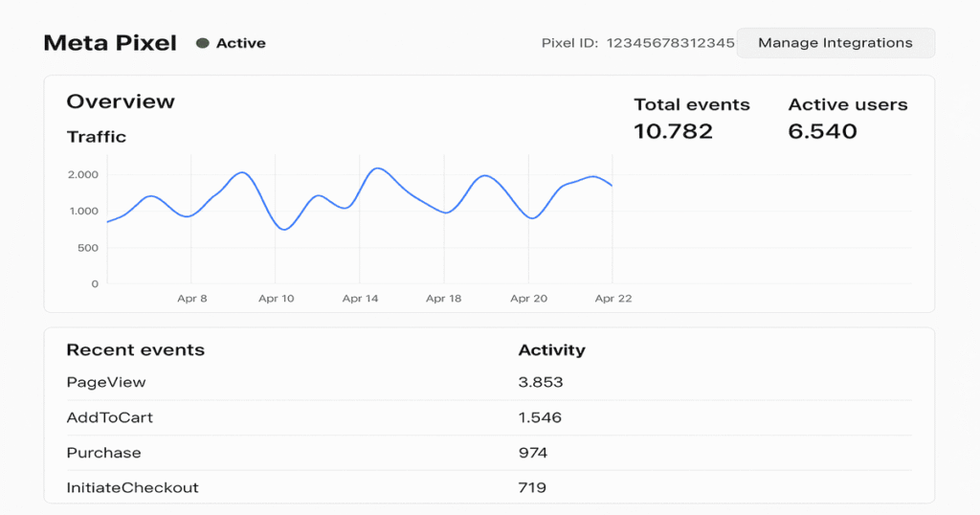Open the Manage Integrations button
980x515 pixels.
pyautogui.click(x=835, y=43)
